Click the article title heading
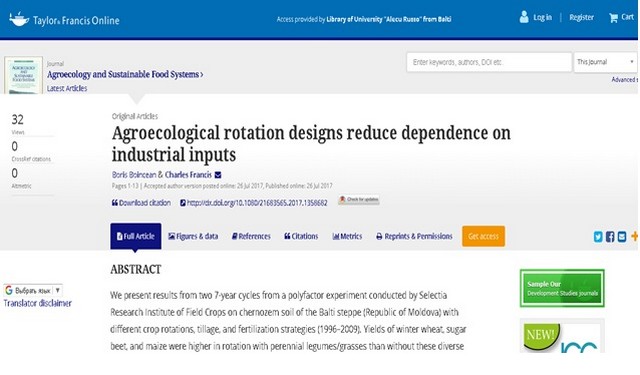The image size is (640, 375). (311, 144)
